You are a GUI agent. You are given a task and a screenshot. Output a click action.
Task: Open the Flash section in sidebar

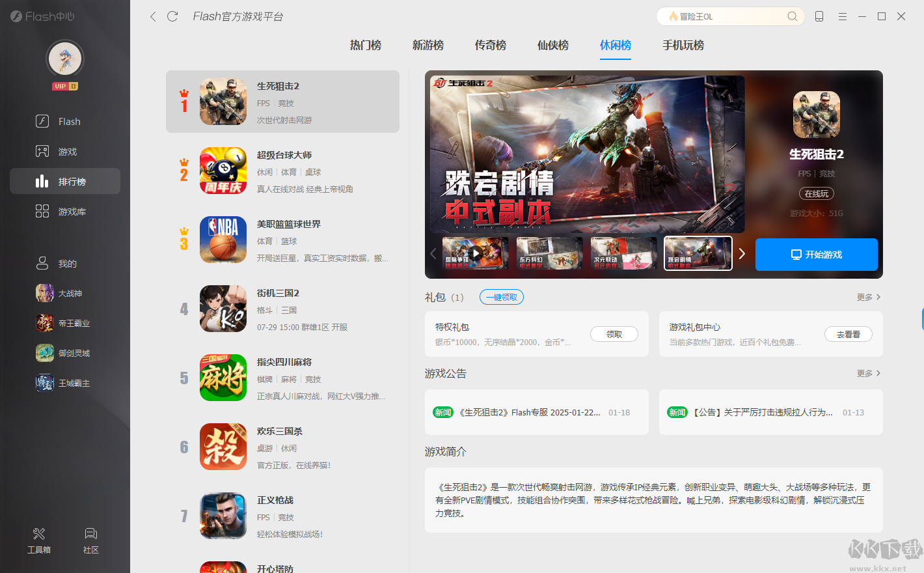[x=65, y=121]
